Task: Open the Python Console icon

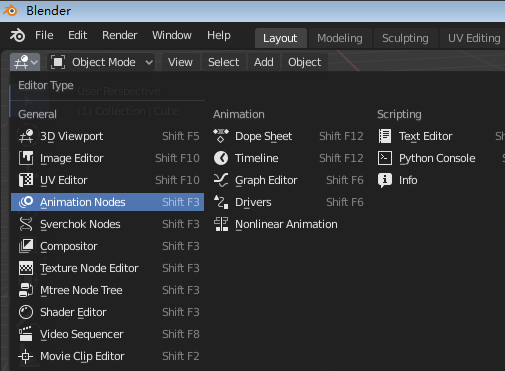Action: tap(385, 158)
